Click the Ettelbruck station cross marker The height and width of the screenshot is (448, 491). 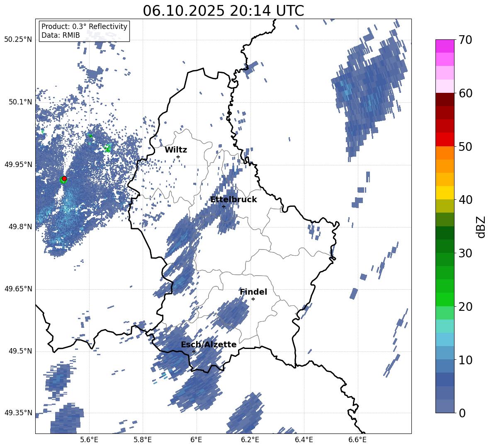point(224,206)
